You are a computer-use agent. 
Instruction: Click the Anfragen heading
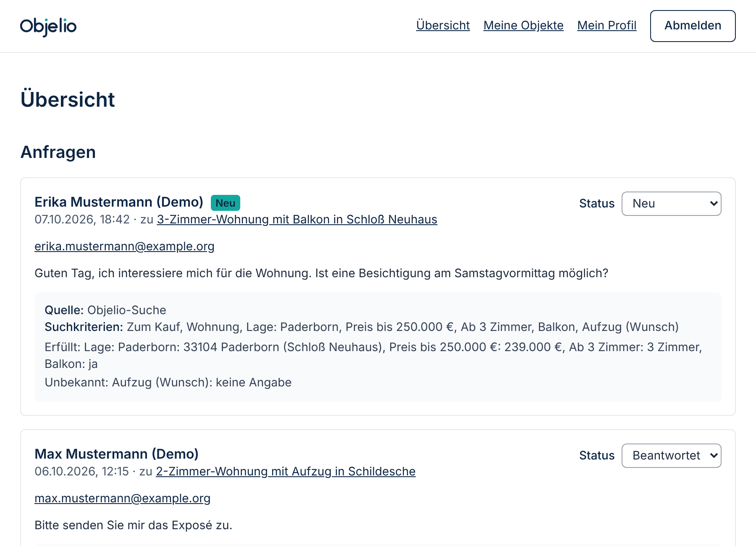tap(58, 152)
